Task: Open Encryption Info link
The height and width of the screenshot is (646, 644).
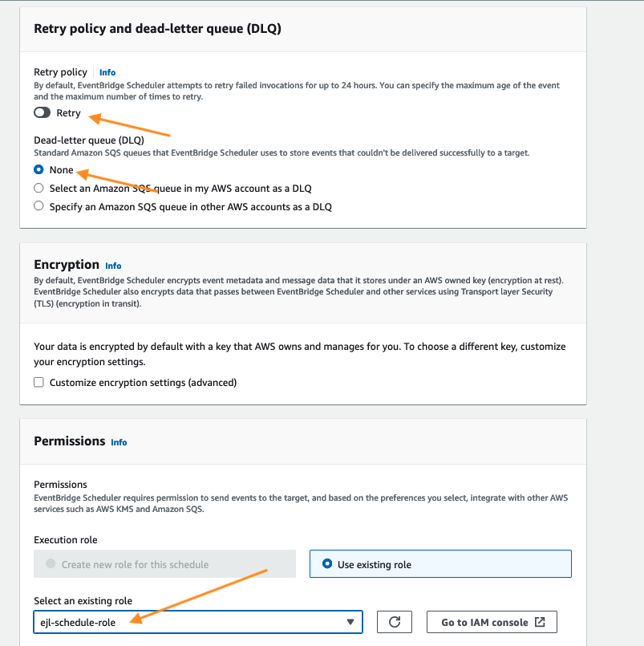Action: (x=113, y=266)
